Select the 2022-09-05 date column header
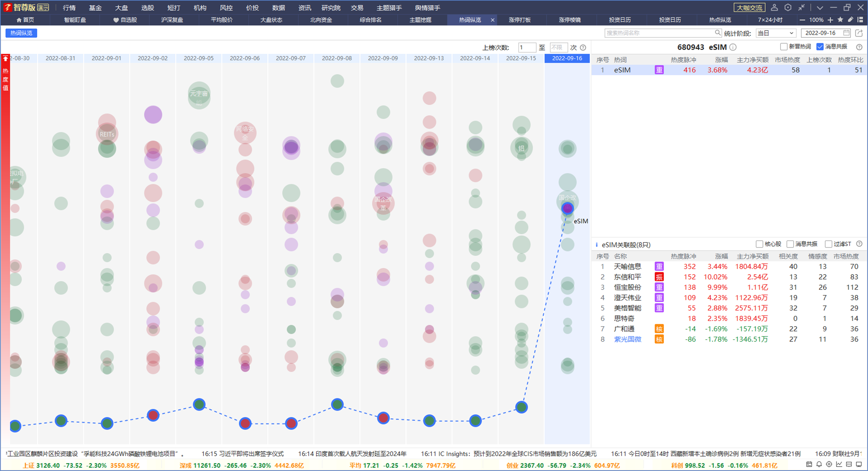868x471 pixels. pos(199,58)
